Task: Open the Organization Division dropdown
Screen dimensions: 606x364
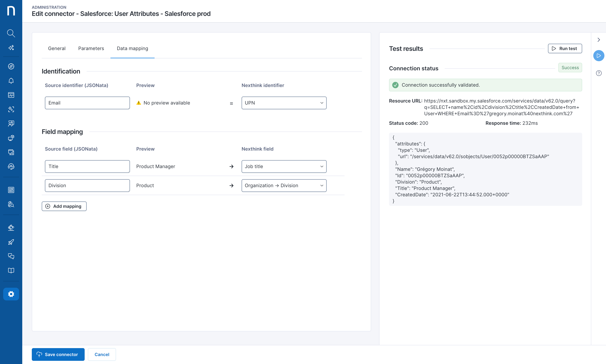Action: pos(284,185)
